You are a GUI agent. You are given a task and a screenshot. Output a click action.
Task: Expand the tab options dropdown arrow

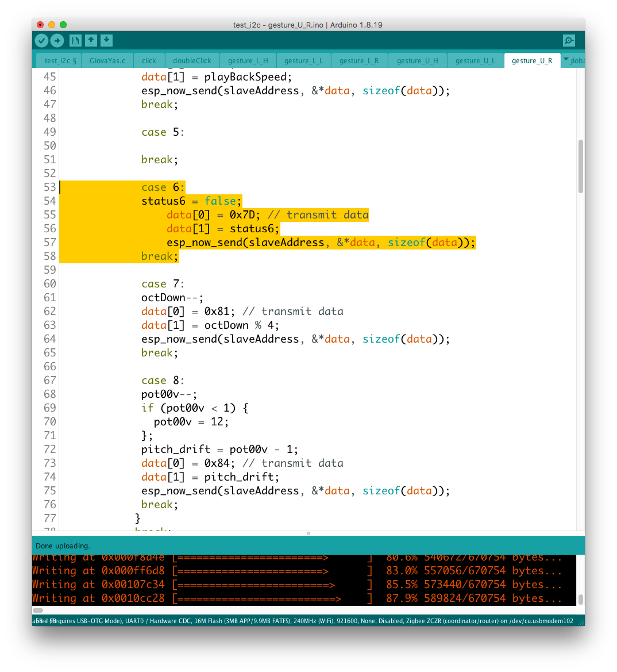coord(565,60)
